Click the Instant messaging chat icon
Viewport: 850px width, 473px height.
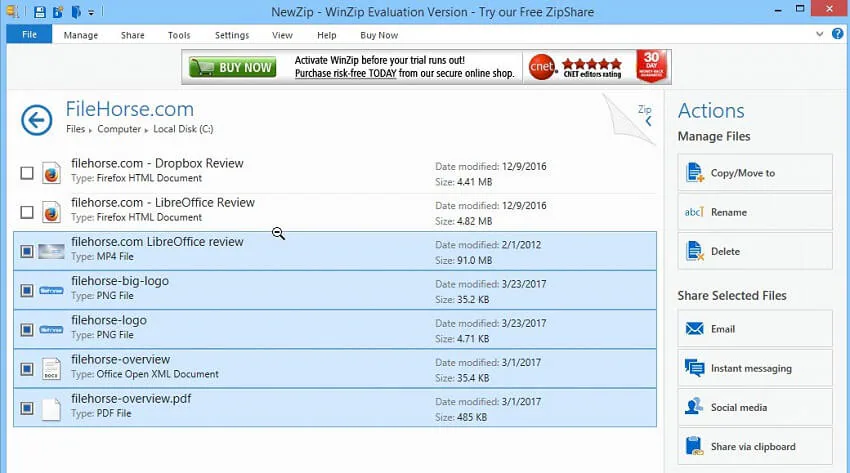[x=694, y=368]
